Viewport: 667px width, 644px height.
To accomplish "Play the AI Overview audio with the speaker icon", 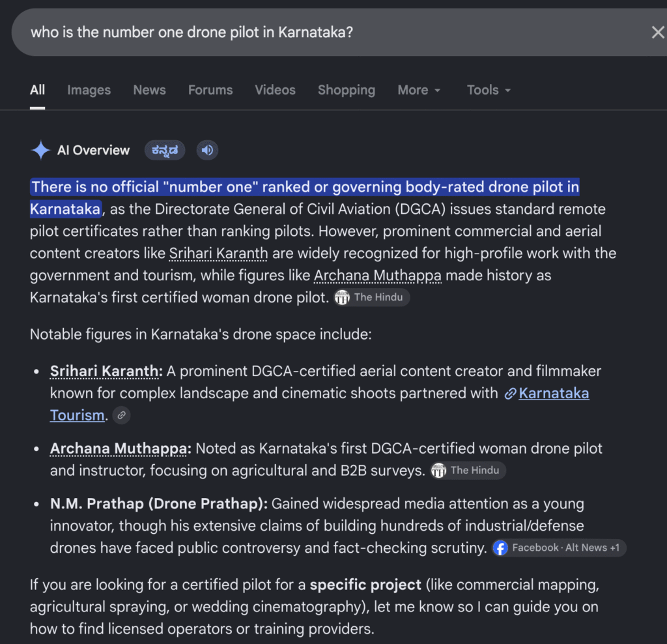I will coord(208,151).
